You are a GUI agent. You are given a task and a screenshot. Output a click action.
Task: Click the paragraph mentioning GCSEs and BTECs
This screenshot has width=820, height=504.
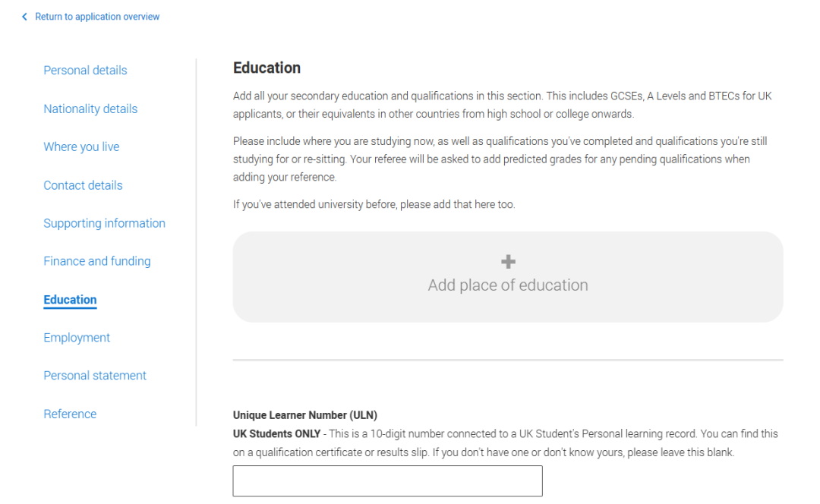(502, 106)
